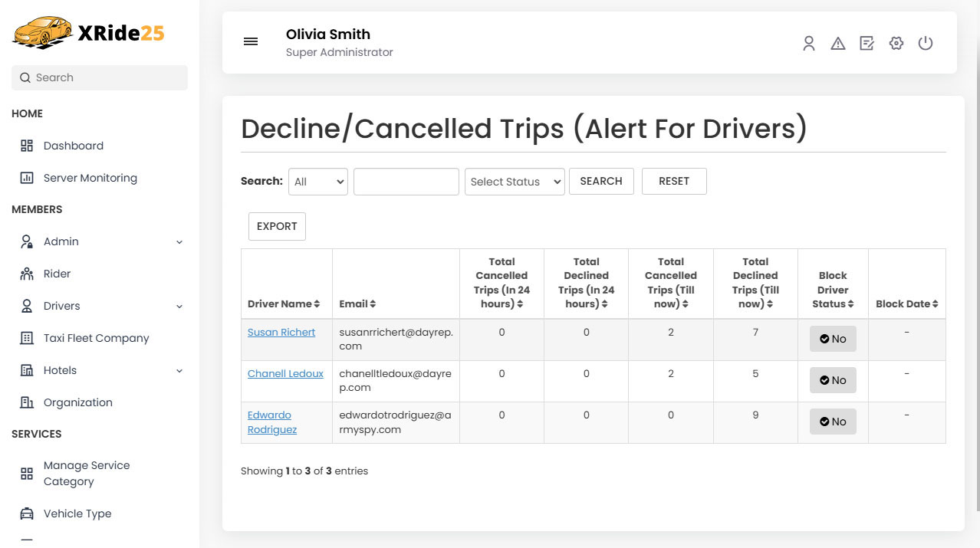The height and width of the screenshot is (548, 980).
Task: Click the Rider group icon
Action: pos(27,274)
